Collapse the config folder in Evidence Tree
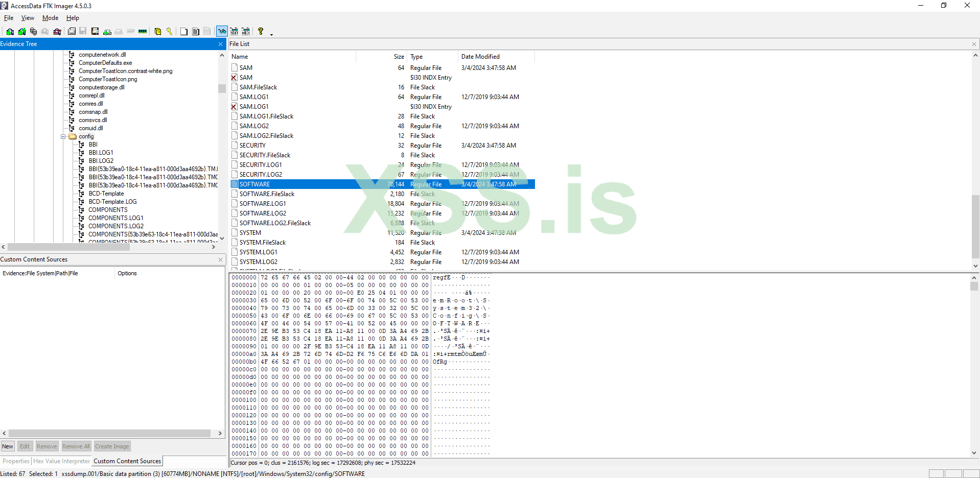980x478 pixels. click(63, 136)
